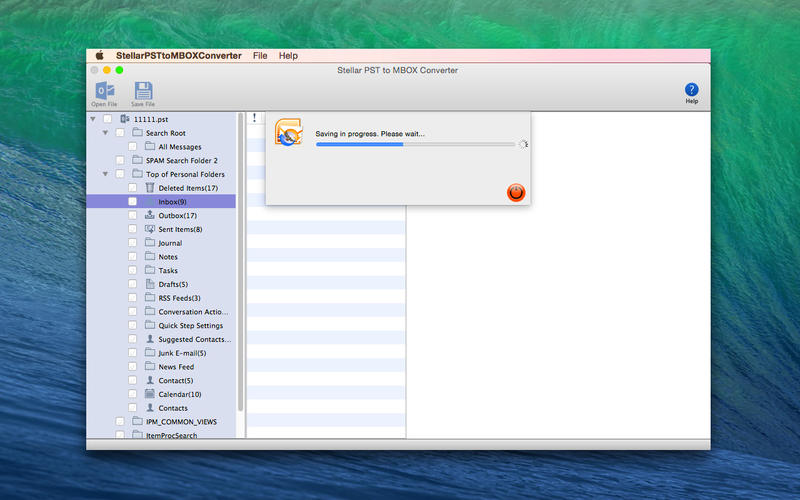
Task: Select the SPAM Search Folder 2 label
Action: click(x=182, y=160)
